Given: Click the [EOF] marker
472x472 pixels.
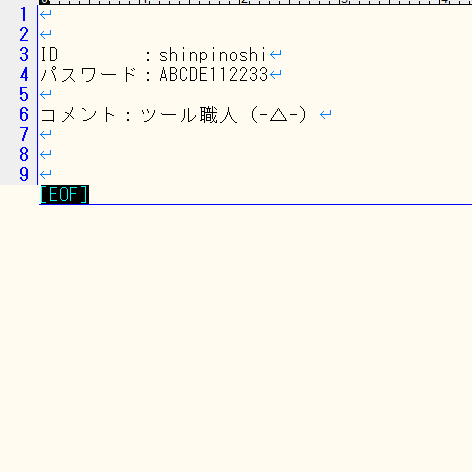Looking at the screenshot, I should [65, 194].
